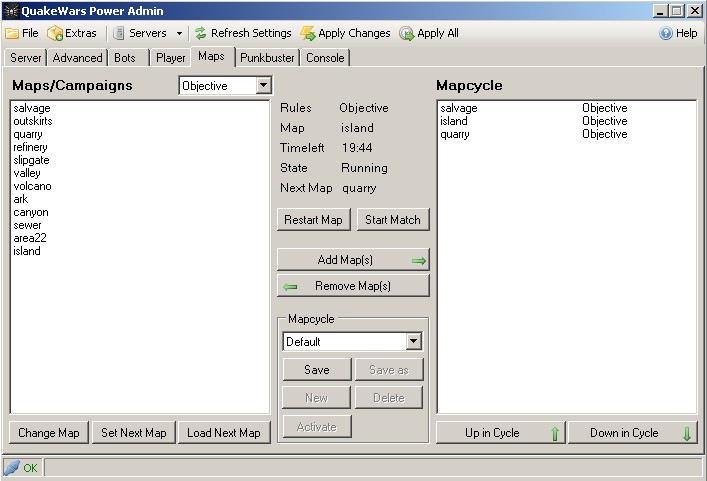This screenshot has height=481, width=707.
Task: Click the Delete mapcycle button
Action: (389, 398)
